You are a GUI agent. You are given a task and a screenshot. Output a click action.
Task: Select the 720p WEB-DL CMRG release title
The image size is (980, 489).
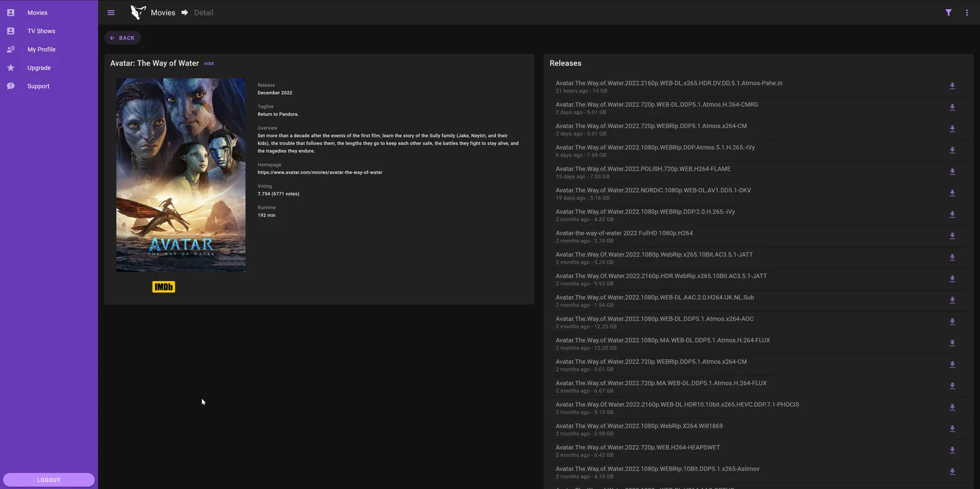[x=657, y=105]
